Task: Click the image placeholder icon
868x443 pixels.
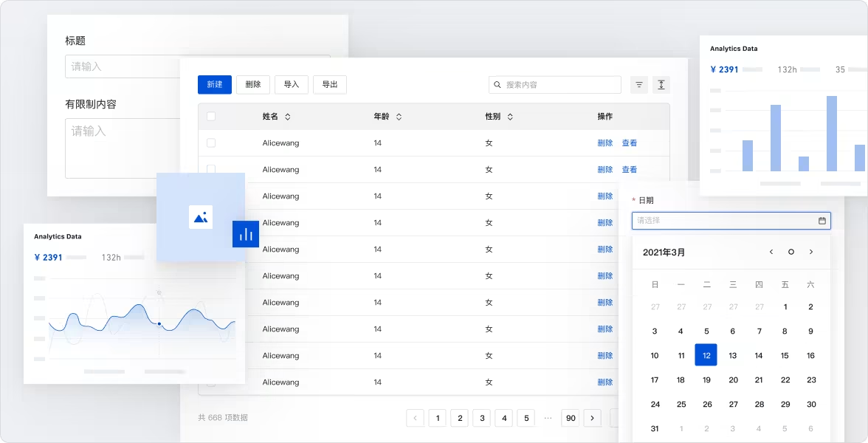Action: coord(201,217)
